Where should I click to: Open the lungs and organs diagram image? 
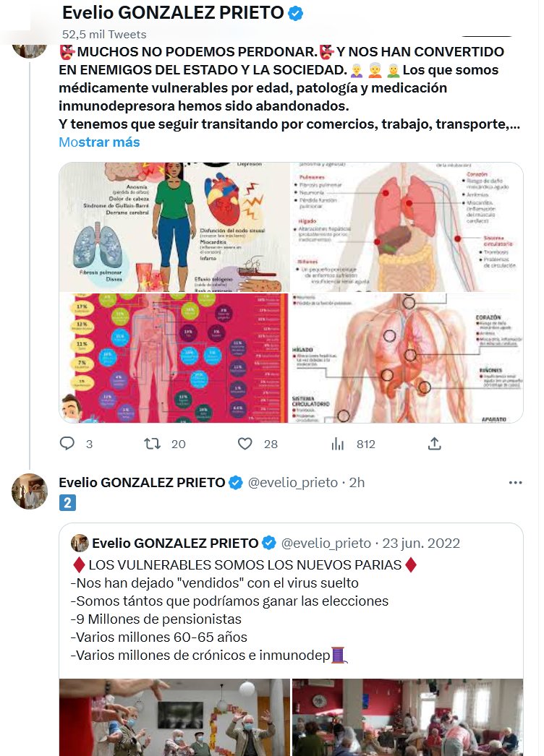[x=407, y=227]
